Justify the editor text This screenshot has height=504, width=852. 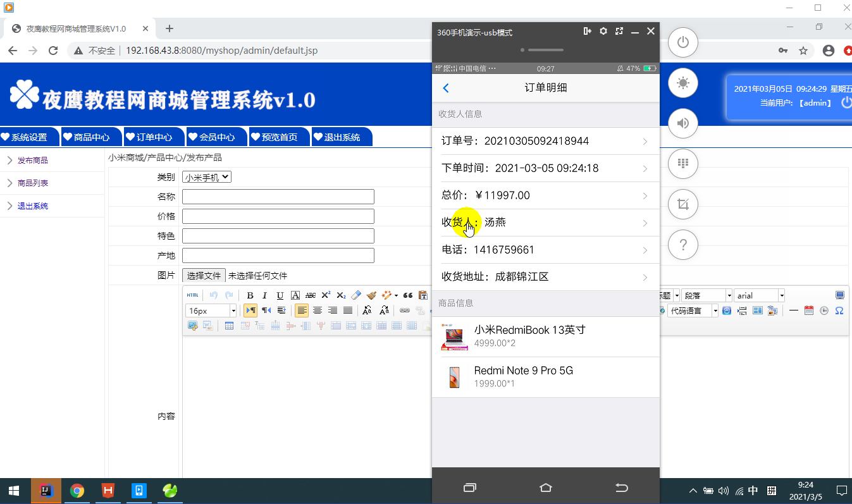[x=347, y=310]
